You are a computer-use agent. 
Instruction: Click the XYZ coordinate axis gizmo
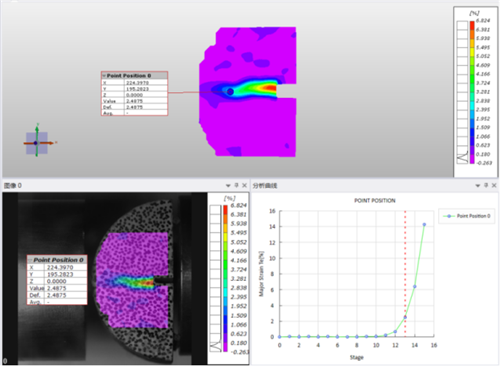[37, 143]
